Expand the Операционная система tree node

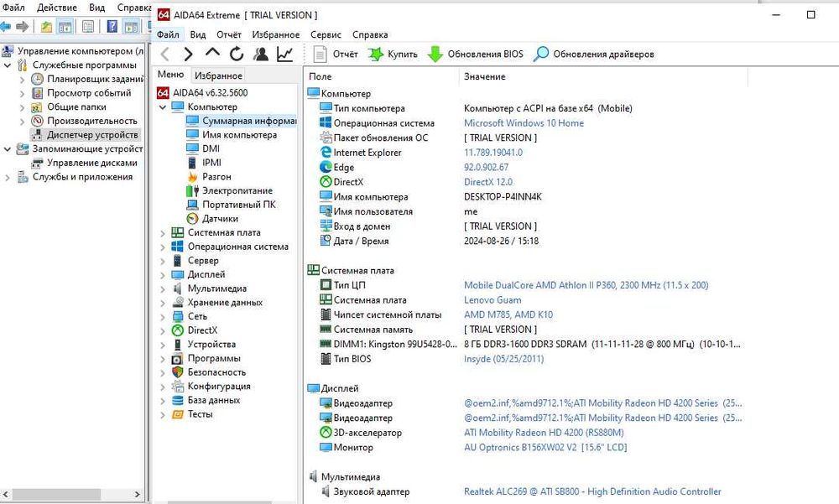(163, 247)
